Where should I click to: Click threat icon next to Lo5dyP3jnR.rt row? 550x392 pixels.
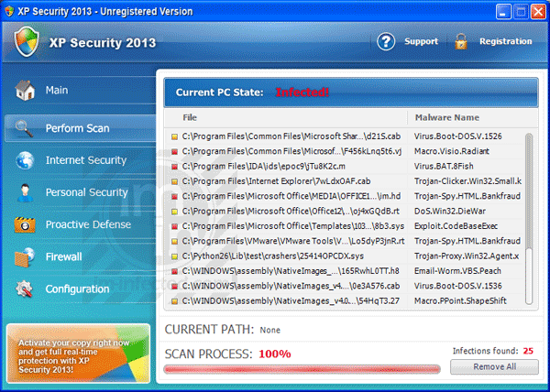coord(174,242)
